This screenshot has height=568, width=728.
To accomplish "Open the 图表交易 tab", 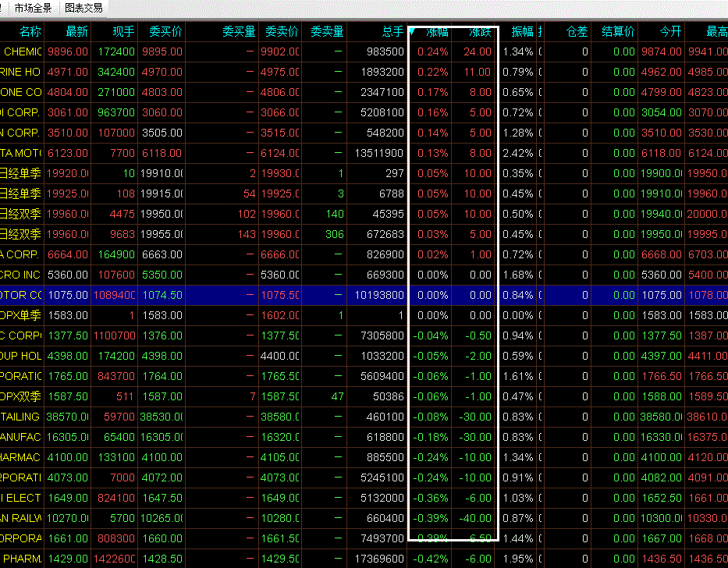I will pos(83,8).
